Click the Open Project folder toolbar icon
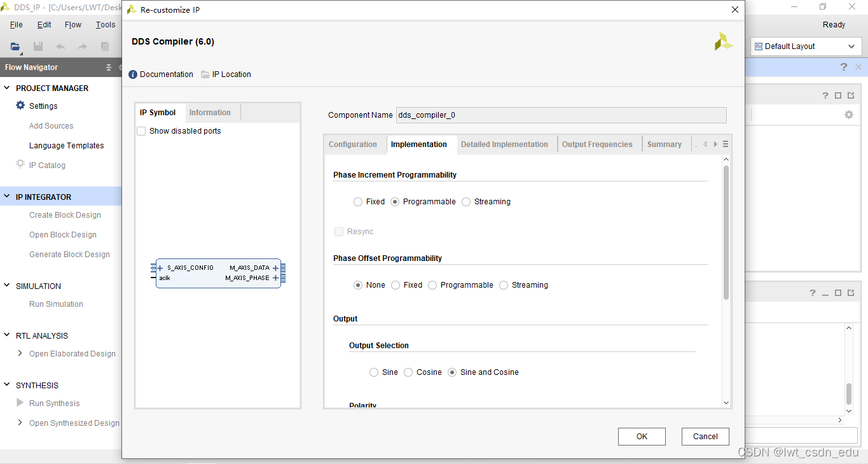This screenshot has width=868, height=464. [15, 46]
